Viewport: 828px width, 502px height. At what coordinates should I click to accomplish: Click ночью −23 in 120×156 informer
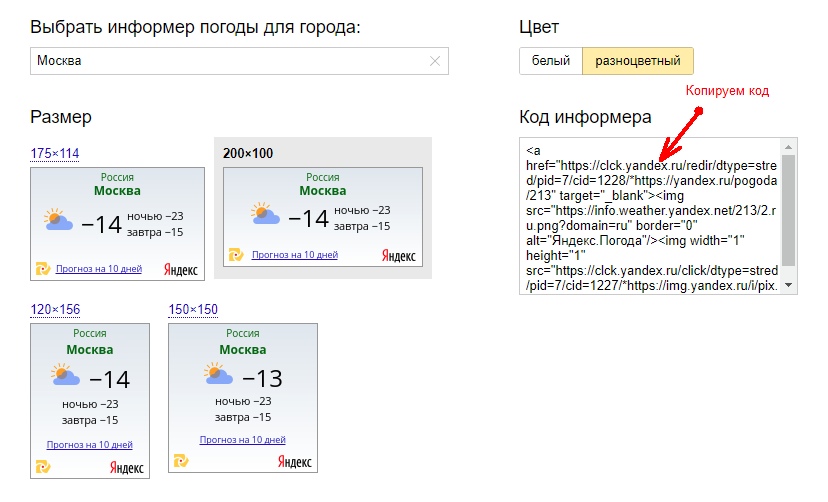pos(90,404)
